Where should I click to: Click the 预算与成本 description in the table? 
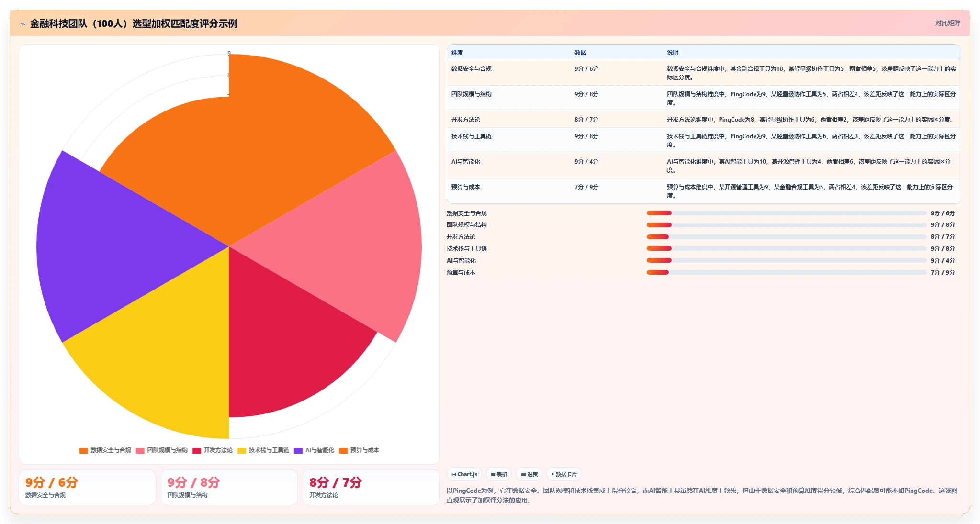coord(810,191)
